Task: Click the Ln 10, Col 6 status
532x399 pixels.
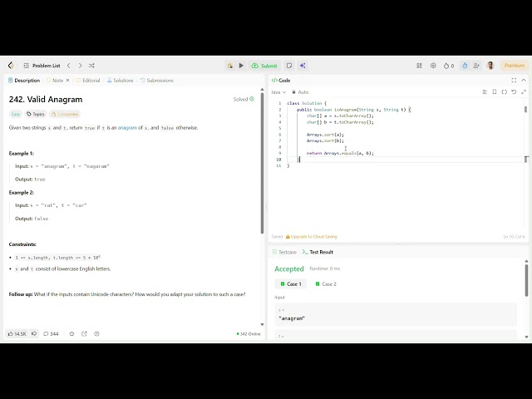Action: pyautogui.click(x=515, y=236)
